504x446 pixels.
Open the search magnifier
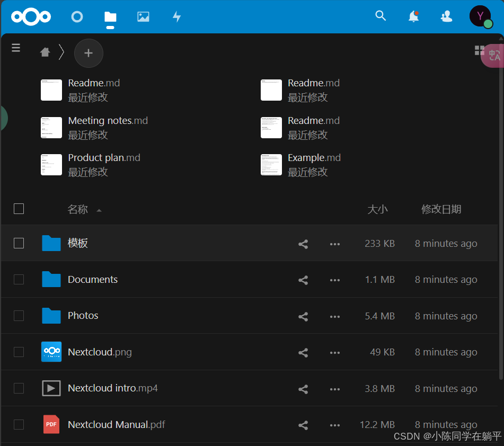point(381,15)
